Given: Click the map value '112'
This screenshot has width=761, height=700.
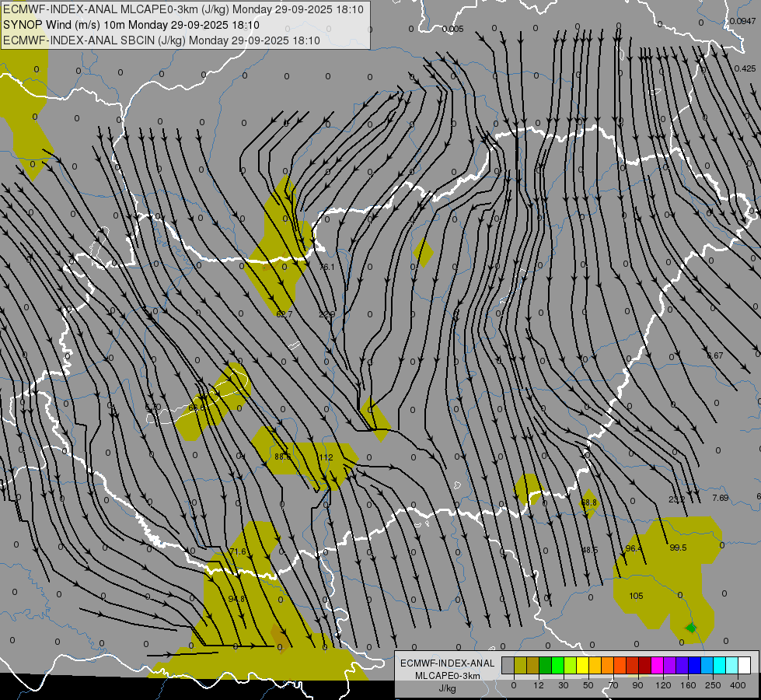Looking at the screenshot, I should pyautogui.click(x=326, y=457).
